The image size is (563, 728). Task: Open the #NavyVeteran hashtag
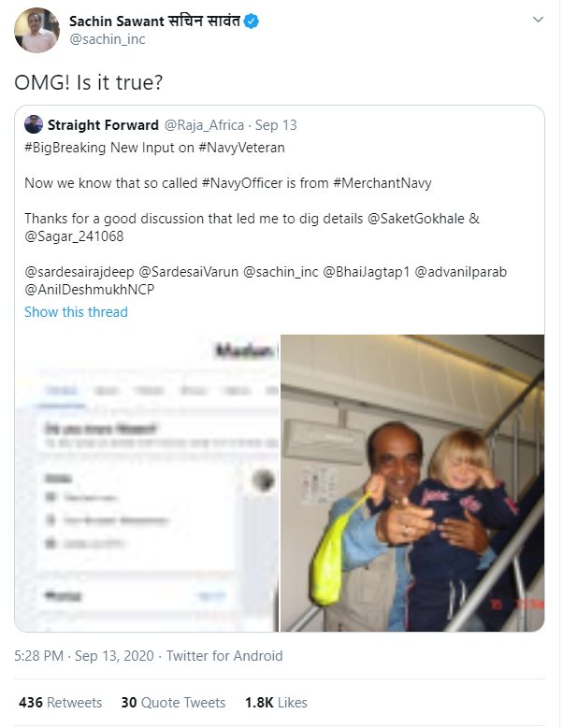click(x=241, y=148)
